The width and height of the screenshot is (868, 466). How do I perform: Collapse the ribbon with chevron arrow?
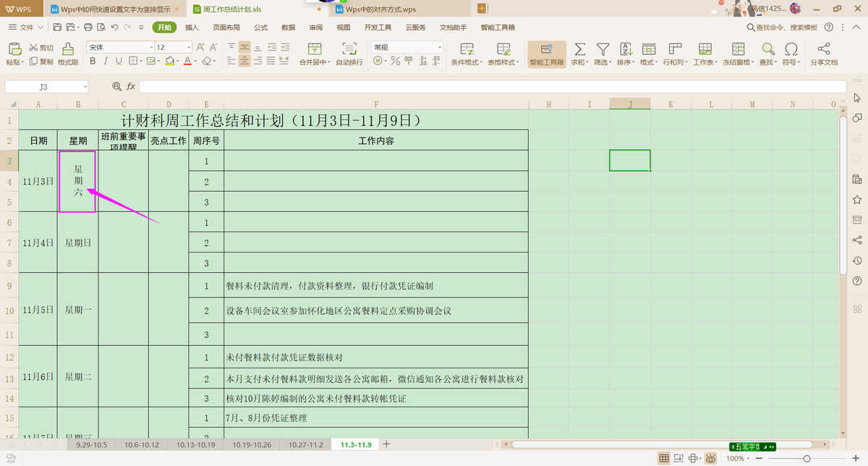[857, 27]
